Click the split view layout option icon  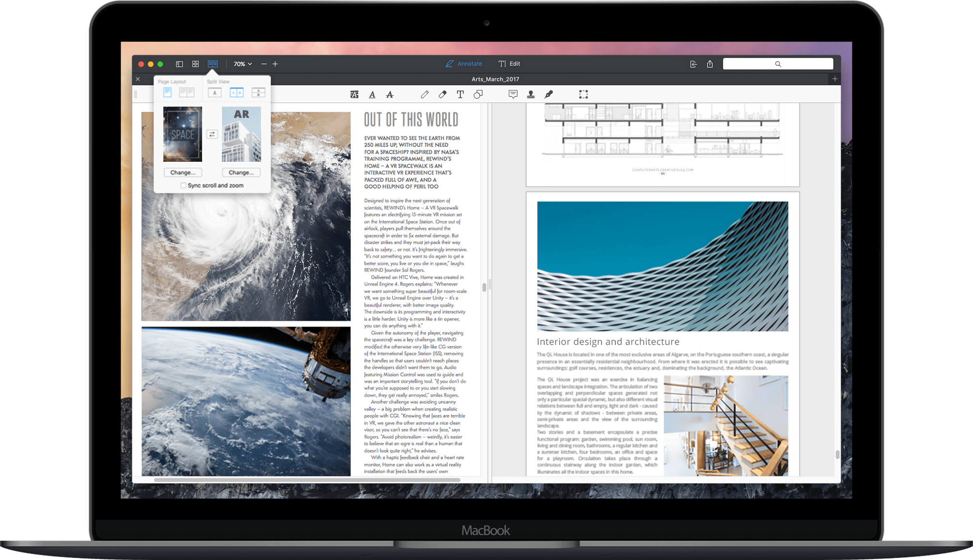[236, 93]
